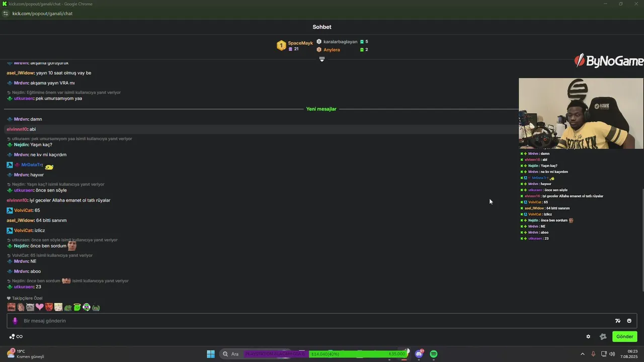This screenshot has height=362, width=644.
Task: Click the Mrdvn message 'hayııır'
Action: pyautogui.click(x=37, y=175)
